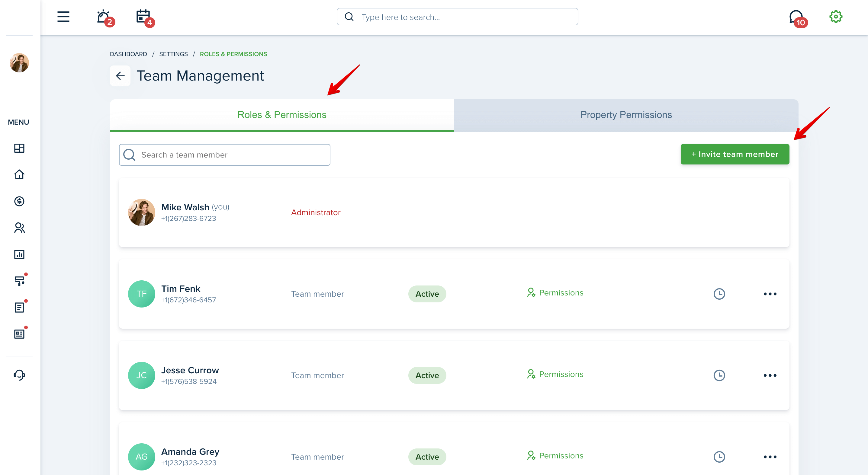
Task: Click Team member role of Jesse Currow
Action: pos(317,375)
